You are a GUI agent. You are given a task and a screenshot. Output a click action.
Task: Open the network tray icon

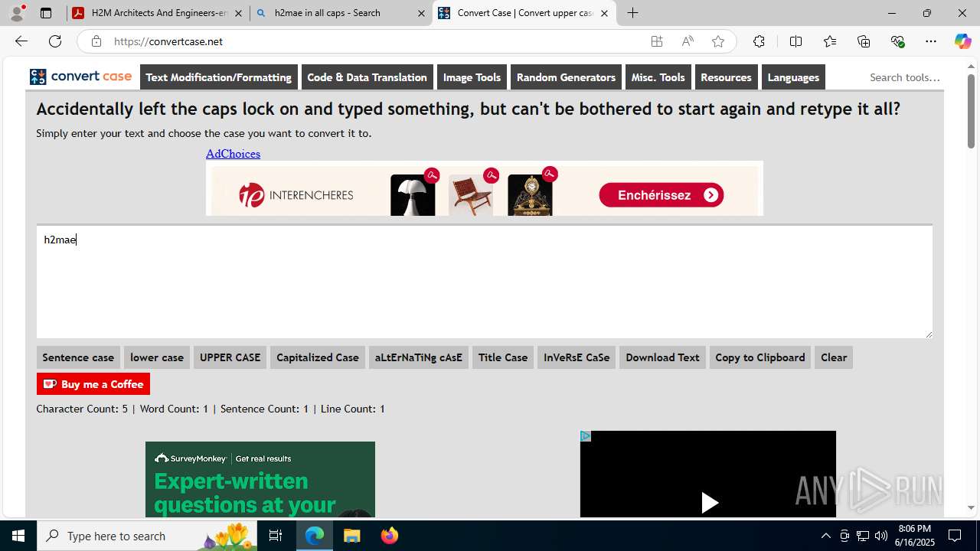click(x=862, y=536)
